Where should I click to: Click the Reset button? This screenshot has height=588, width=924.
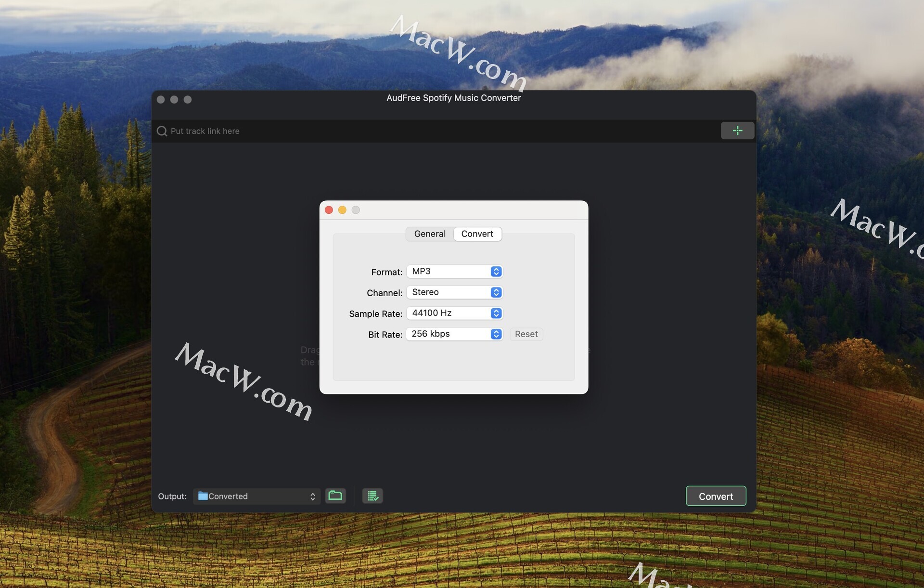(x=526, y=334)
